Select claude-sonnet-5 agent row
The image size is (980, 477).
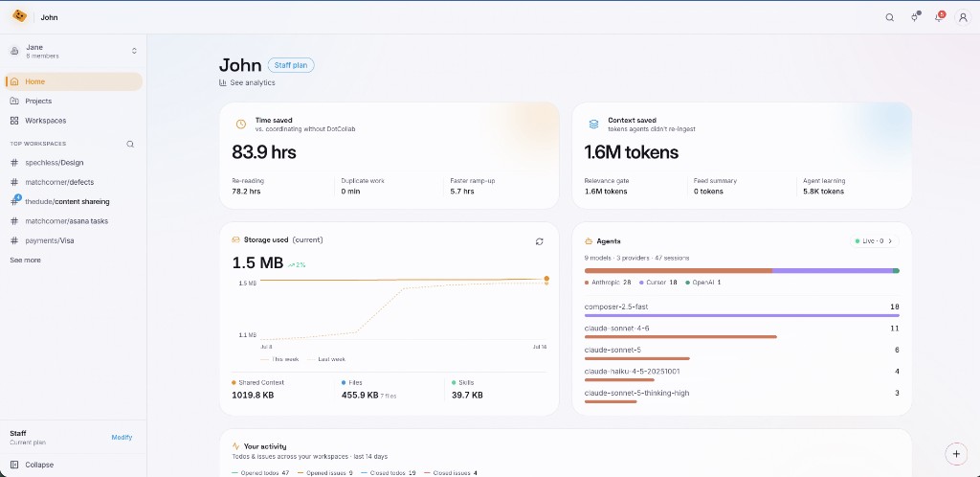(742, 352)
